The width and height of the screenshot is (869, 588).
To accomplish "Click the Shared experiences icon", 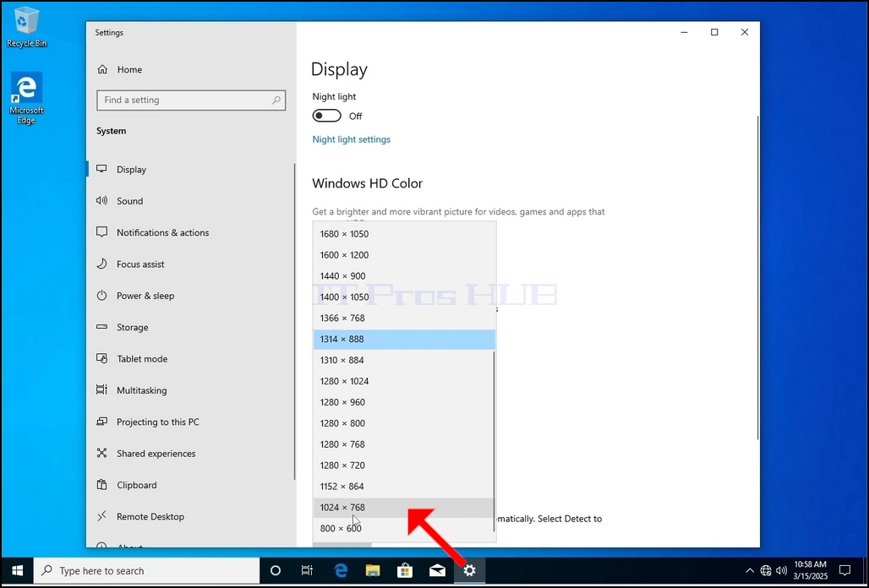I will pyautogui.click(x=102, y=454).
